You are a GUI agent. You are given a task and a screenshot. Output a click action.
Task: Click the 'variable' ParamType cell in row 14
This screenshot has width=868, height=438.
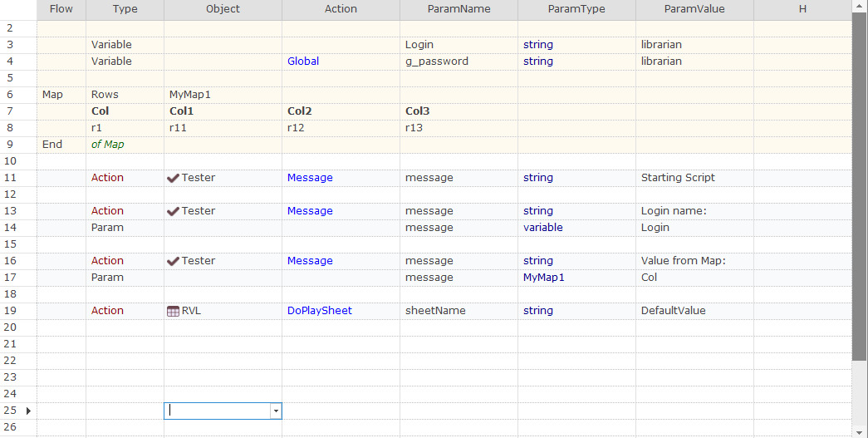576,228
